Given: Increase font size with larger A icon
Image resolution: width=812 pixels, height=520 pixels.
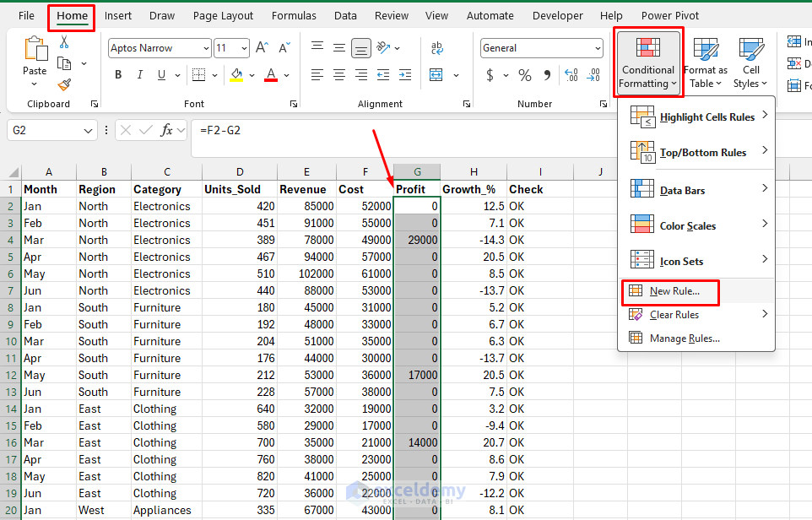Looking at the screenshot, I should coord(262,47).
